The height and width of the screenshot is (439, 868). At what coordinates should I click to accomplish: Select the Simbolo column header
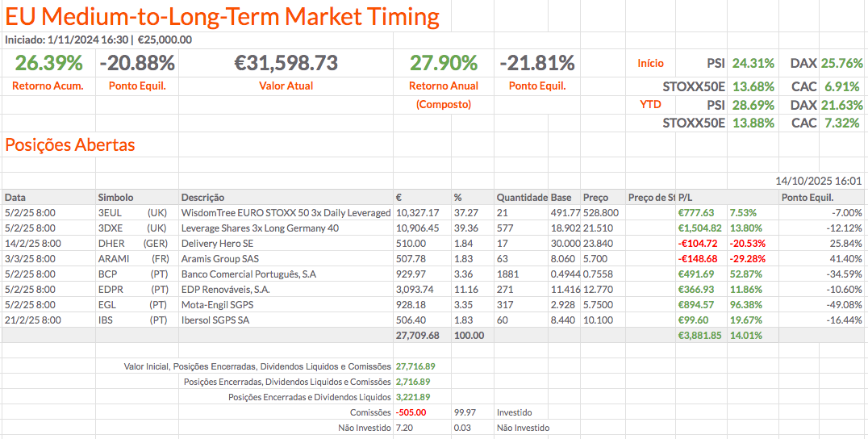click(116, 197)
